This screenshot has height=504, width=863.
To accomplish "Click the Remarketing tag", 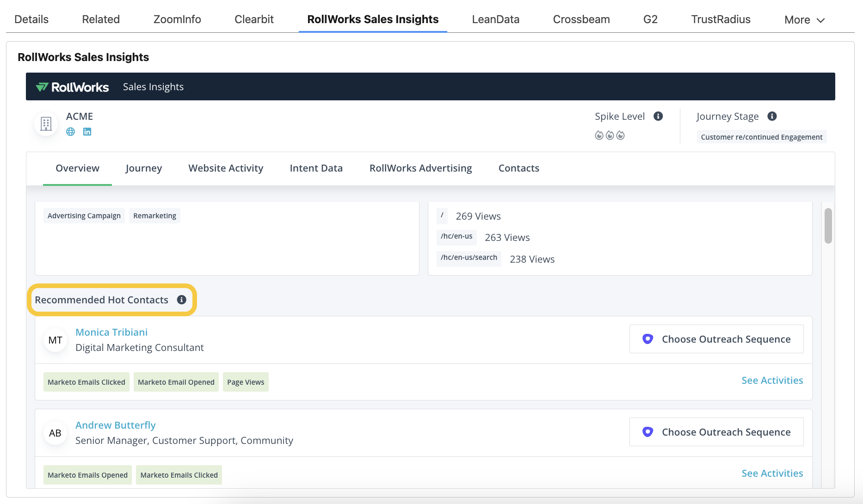I will 154,216.
